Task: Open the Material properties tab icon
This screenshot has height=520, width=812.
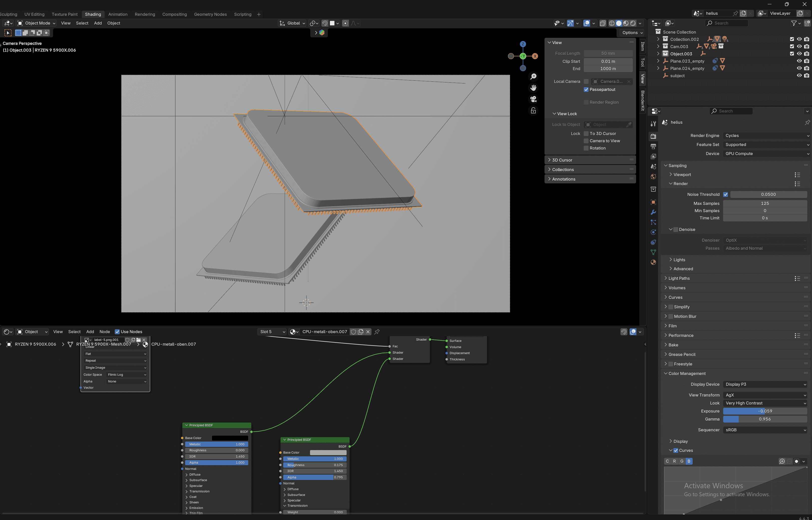Action: tap(653, 262)
